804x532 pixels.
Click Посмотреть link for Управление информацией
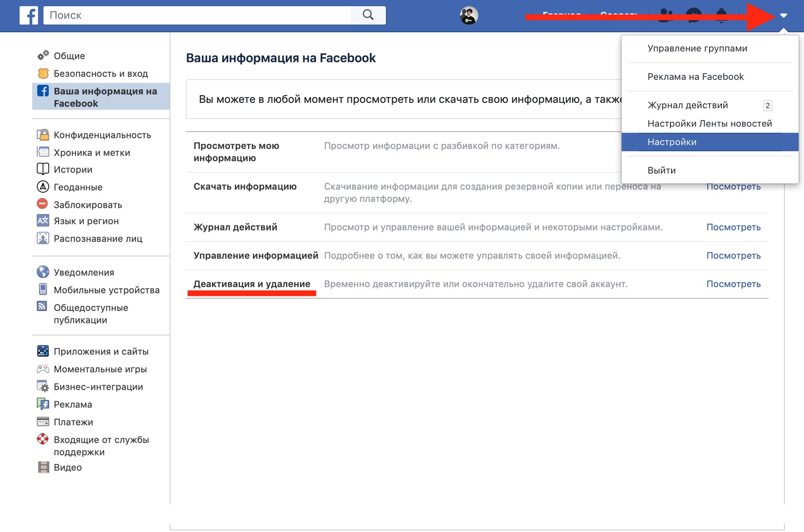734,256
